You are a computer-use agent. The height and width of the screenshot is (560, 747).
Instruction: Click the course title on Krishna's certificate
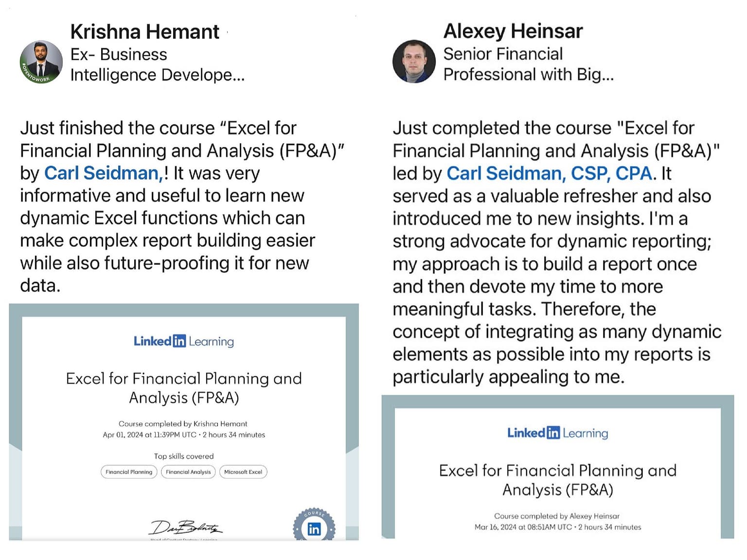[x=184, y=388]
